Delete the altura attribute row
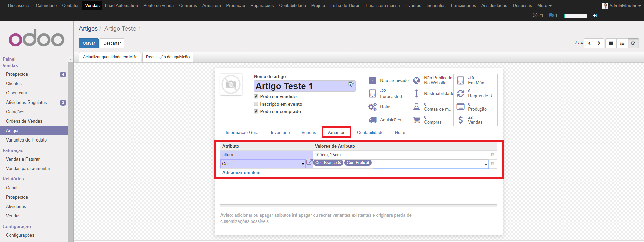644x242 pixels. [x=493, y=155]
